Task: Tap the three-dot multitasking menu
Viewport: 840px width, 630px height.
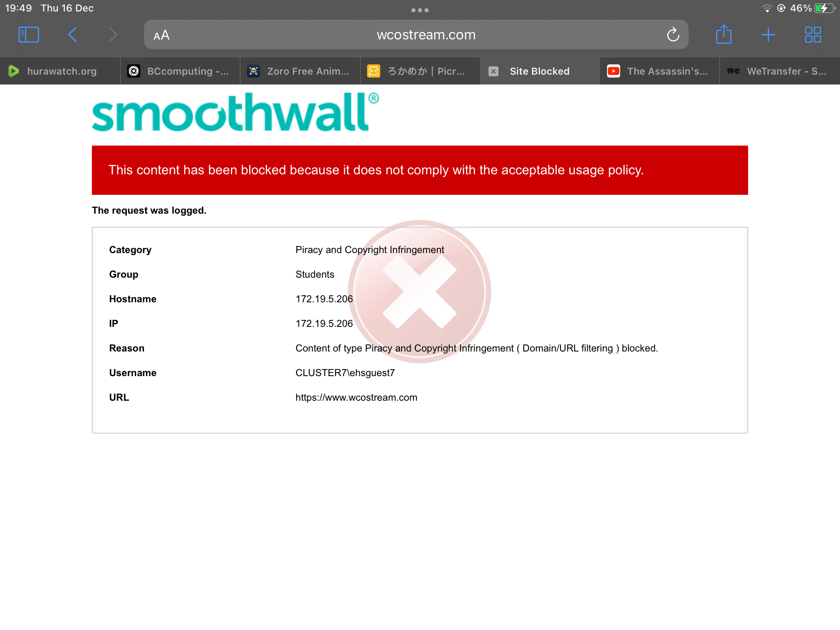Action: pos(420,10)
